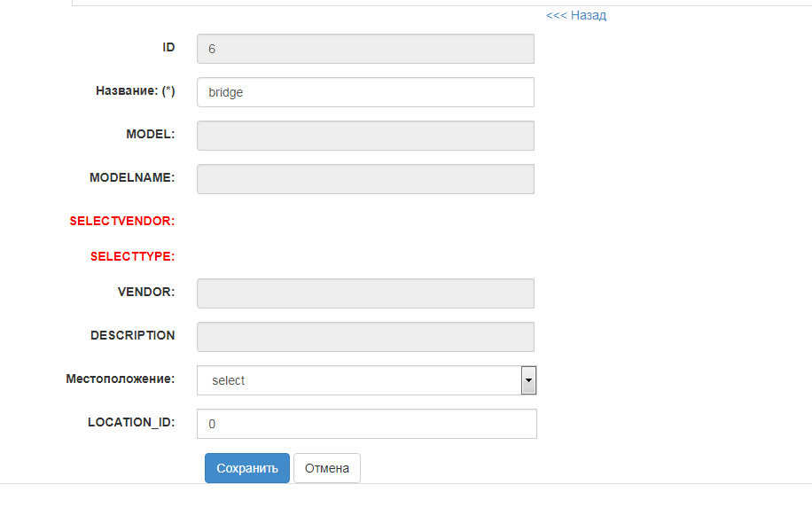Click the 'Местоположение:' label text
This screenshot has width=812, height=508.
tap(120, 379)
